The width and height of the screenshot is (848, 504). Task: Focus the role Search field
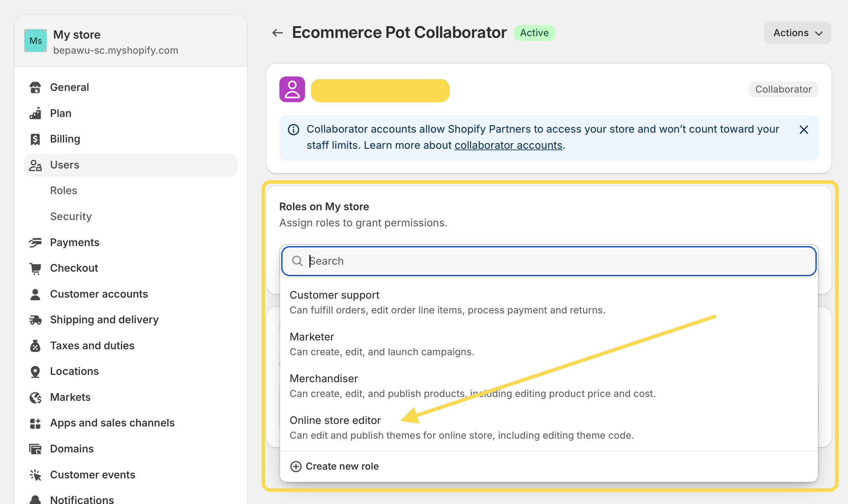(x=549, y=261)
